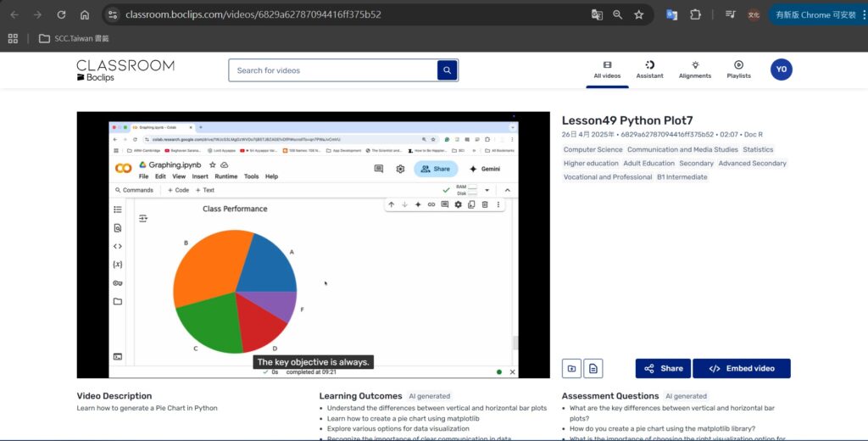This screenshot has height=441, width=868.
Task: Open the Alignments tab
Action: pos(695,70)
